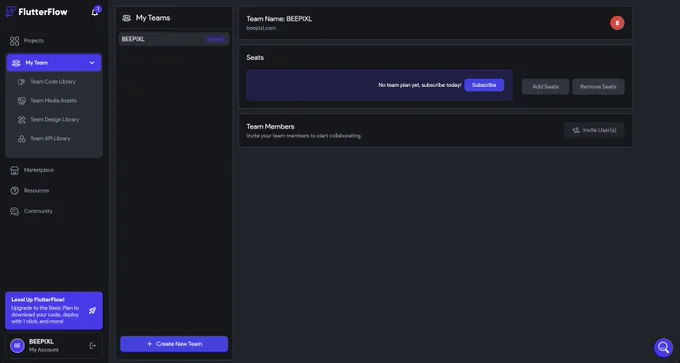Click the My Teams header icon

pos(126,18)
